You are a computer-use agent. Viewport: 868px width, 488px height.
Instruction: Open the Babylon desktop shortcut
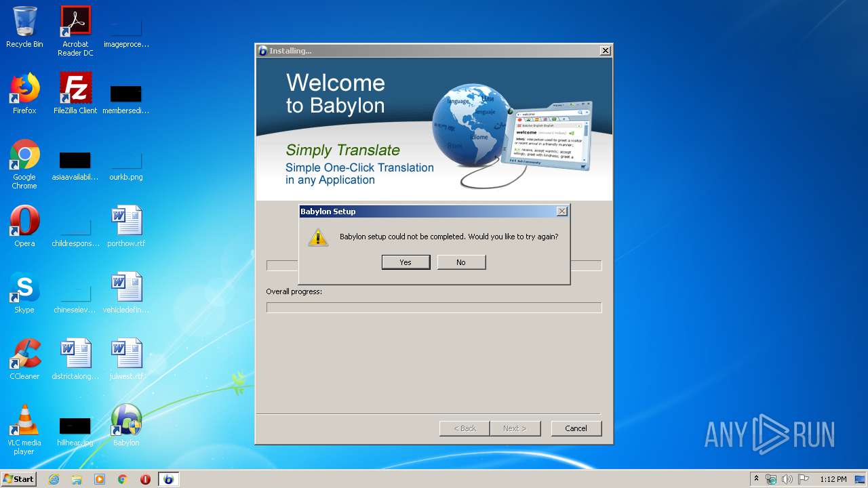[x=126, y=426]
